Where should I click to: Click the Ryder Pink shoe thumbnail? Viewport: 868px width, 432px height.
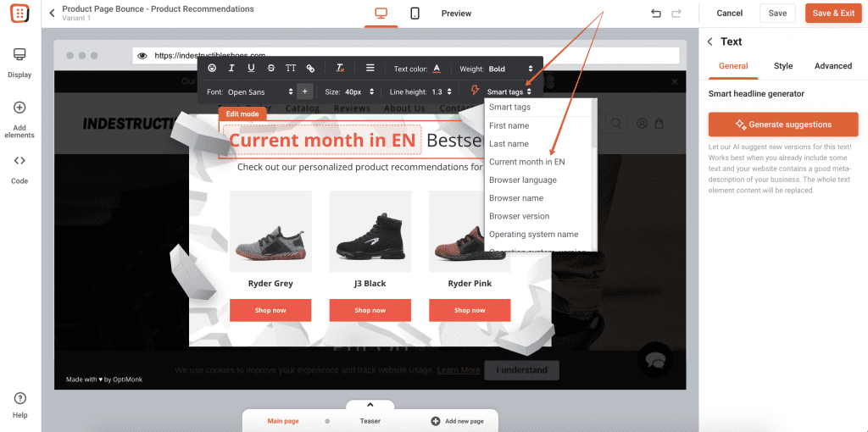470,231
